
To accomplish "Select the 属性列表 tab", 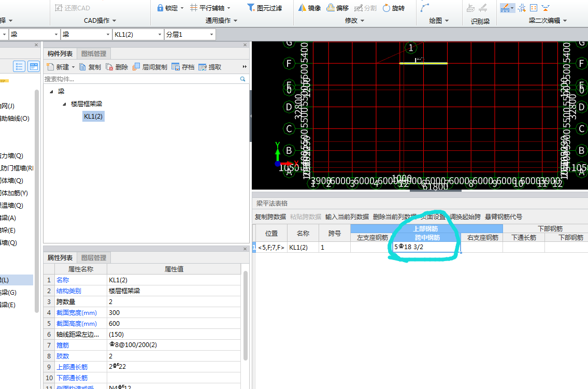I will point(60,258).
